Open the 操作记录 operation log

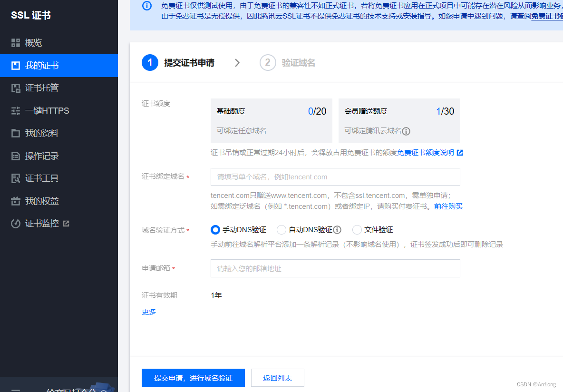pyautogui.click(x=35, y=156)
